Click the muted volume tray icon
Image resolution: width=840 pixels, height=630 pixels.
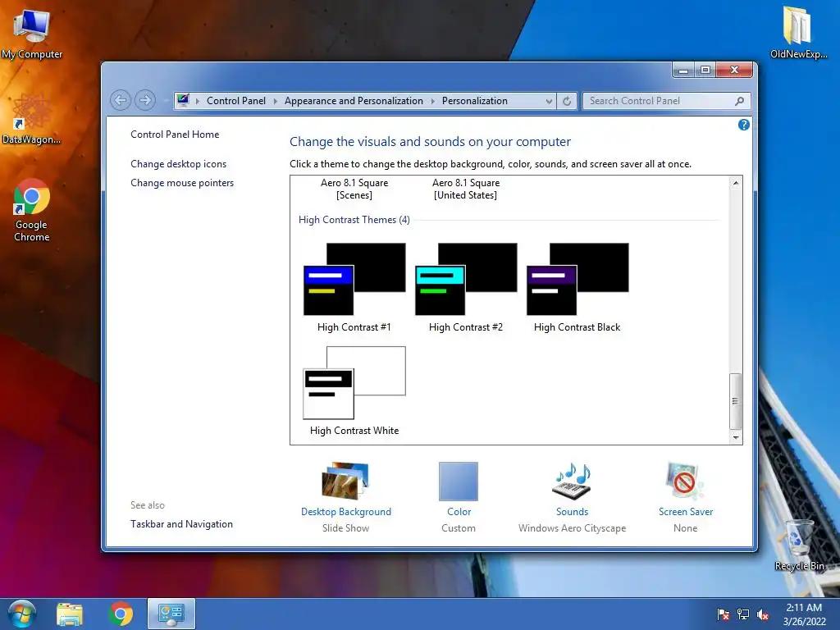(x=763, y=614)
